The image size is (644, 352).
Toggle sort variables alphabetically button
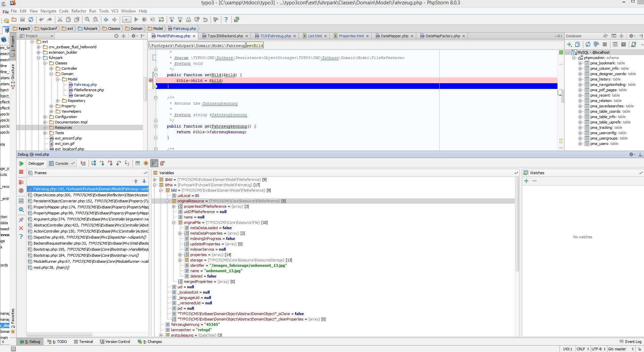coord(154,163)
